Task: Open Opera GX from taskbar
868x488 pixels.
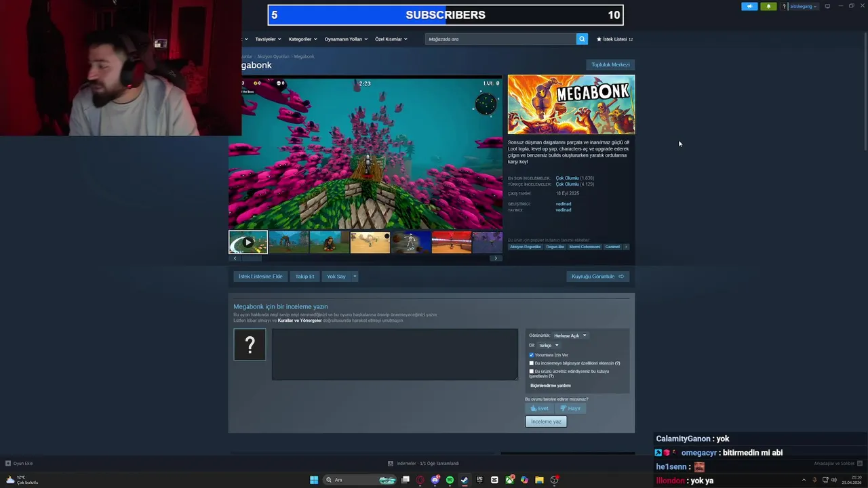Action: pos(420,480)
